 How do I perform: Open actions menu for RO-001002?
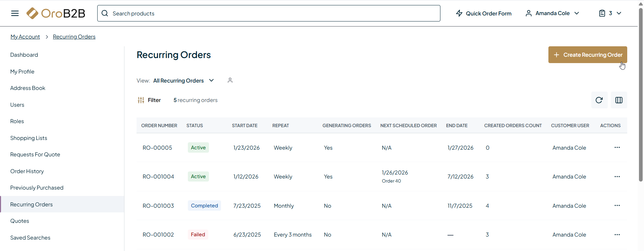point(617,235)
